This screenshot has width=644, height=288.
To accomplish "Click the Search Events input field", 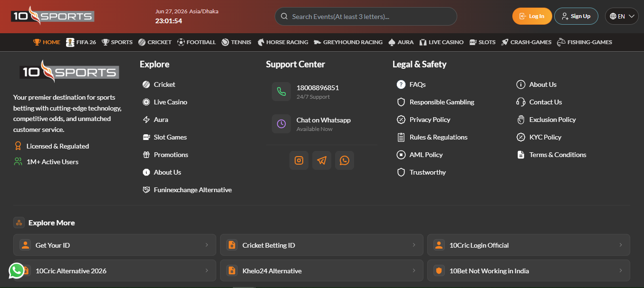I will click(x=366, y=16).
